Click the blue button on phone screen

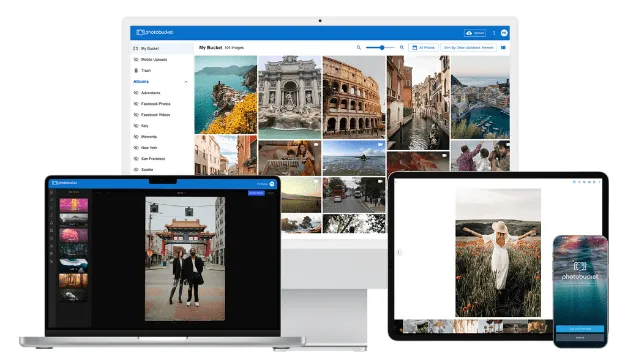point(580,329)
